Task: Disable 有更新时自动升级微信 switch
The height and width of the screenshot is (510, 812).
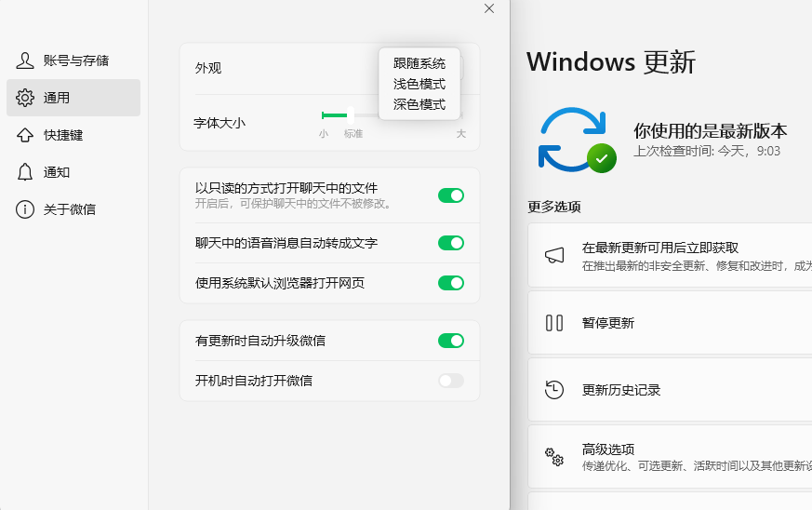Action: point(450,341)
